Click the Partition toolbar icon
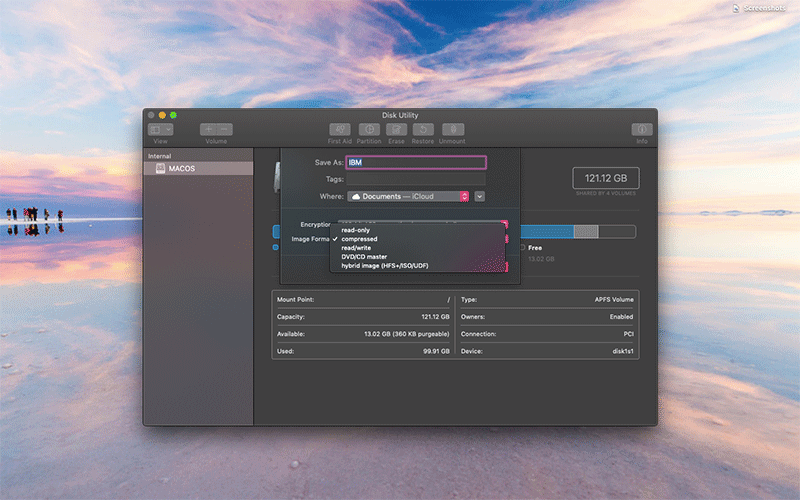 point(368,130)
